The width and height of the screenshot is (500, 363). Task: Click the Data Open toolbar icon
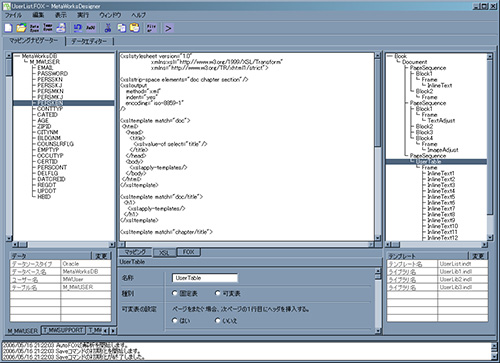click(x=34, y=28)
